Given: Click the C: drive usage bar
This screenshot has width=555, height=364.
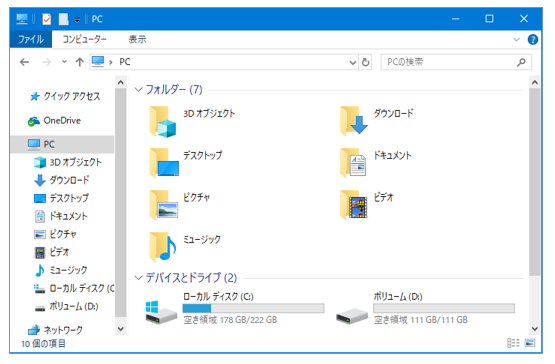Looking at the screenshot, I should (x=253, y=308).
